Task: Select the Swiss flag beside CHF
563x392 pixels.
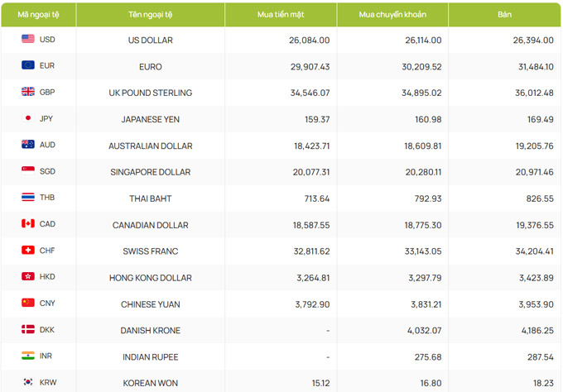Action: 28,250
